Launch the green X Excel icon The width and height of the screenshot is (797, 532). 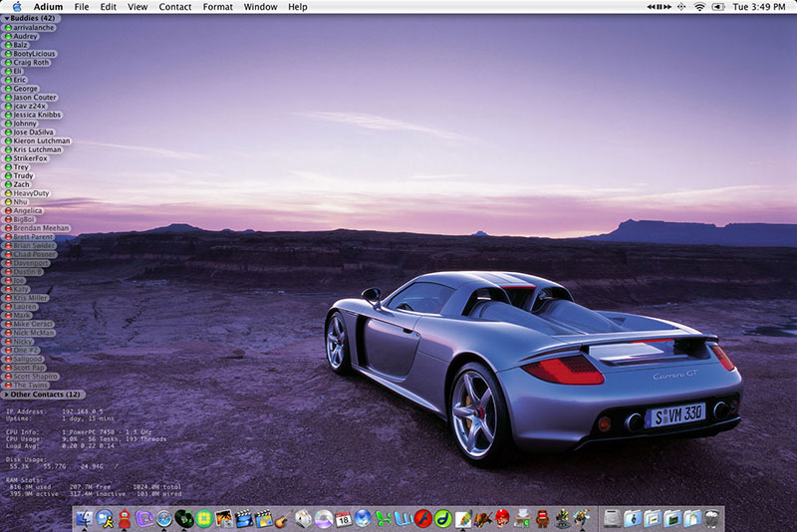click(x=384, y=519)
